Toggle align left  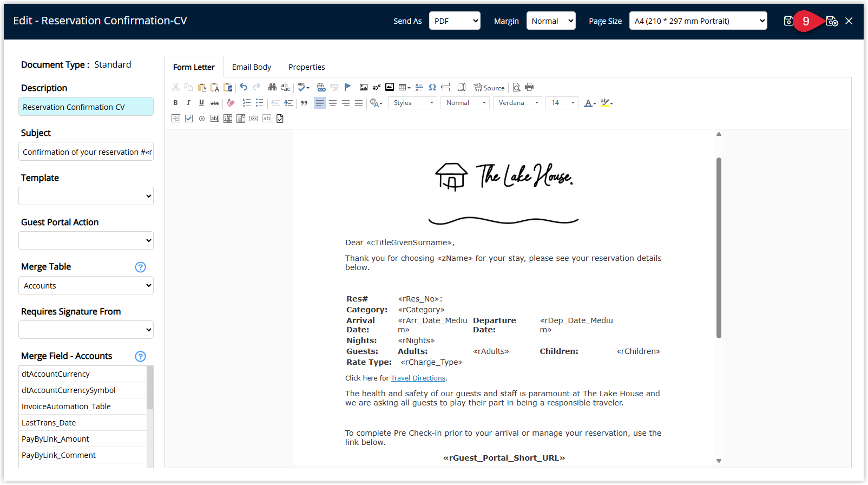[x=320, y=103]
